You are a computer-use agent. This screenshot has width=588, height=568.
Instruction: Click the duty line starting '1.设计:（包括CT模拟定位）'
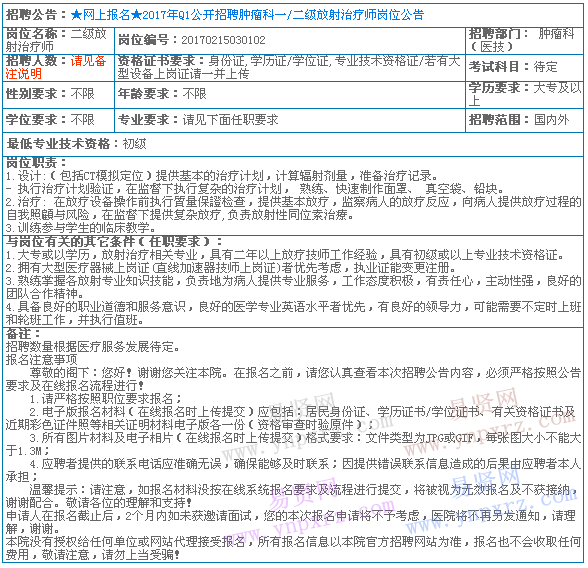coord(222,175)
